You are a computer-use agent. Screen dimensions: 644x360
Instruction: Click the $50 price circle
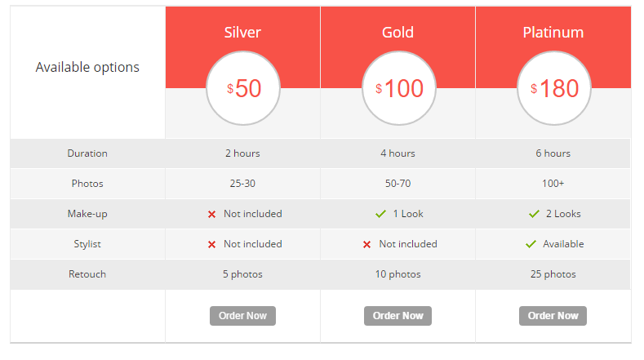243,88
